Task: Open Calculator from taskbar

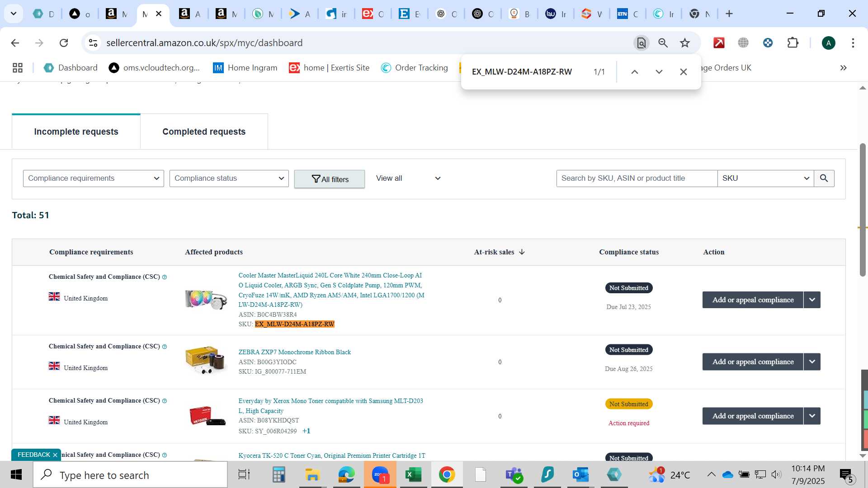Action: point(278,475)
